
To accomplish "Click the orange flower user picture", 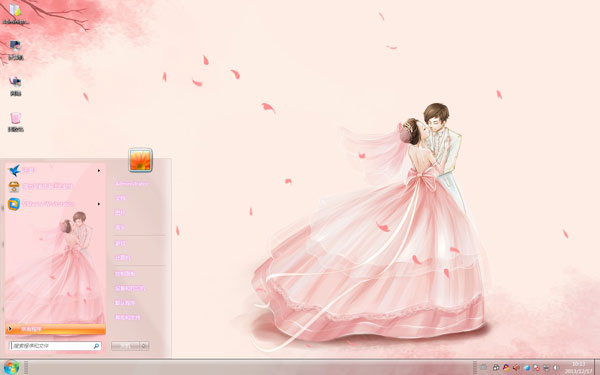I will (x=140, y=160).
